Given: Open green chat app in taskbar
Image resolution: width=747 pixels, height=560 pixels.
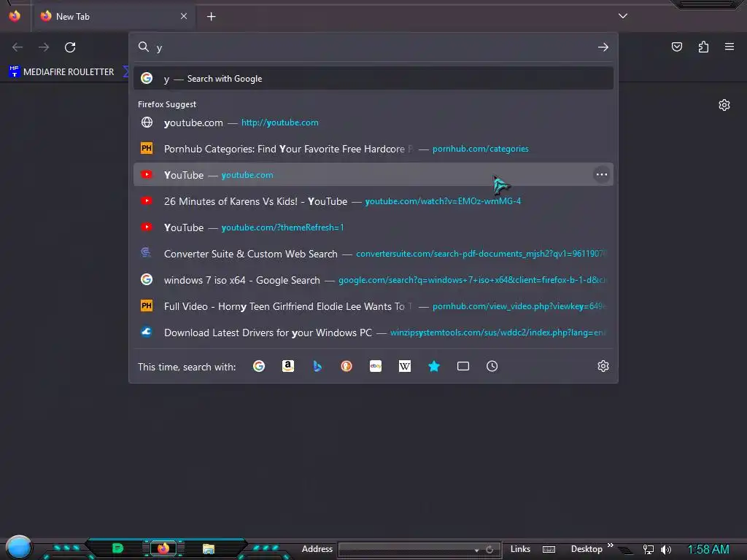Looking at the screenshot, I should (x=117, y=548).
